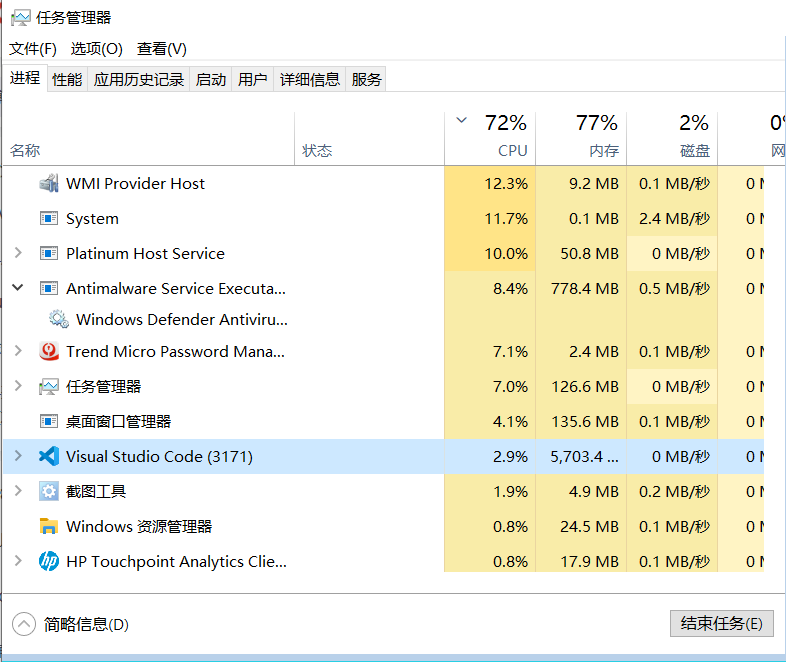Select the Windows Defender Antiviru... child row
The width and height of the screenshot is (786, 662).
pyautogui.click(x=182, y=319)
